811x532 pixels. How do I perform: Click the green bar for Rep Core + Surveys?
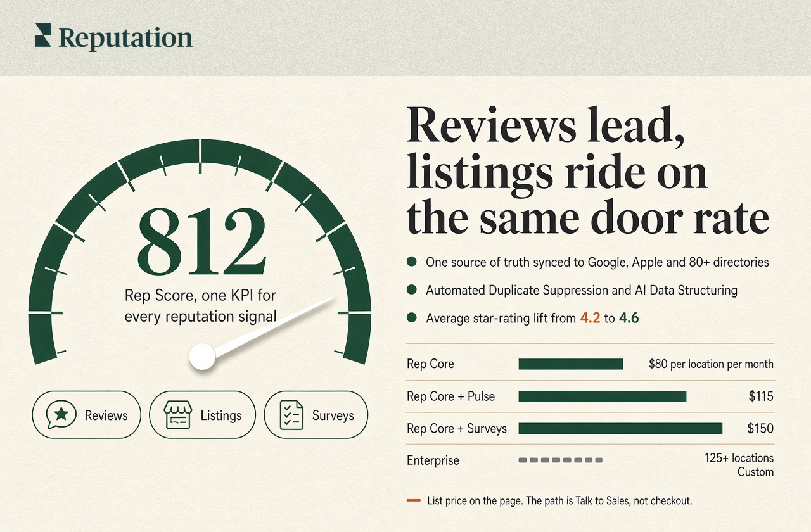pyautogui.click(x=620, y=429)
